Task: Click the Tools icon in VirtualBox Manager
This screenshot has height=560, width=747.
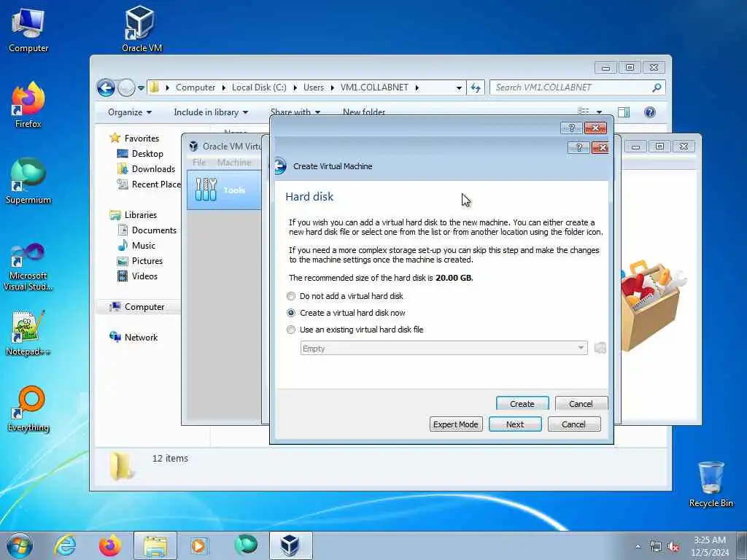Action: coord(206,190)
